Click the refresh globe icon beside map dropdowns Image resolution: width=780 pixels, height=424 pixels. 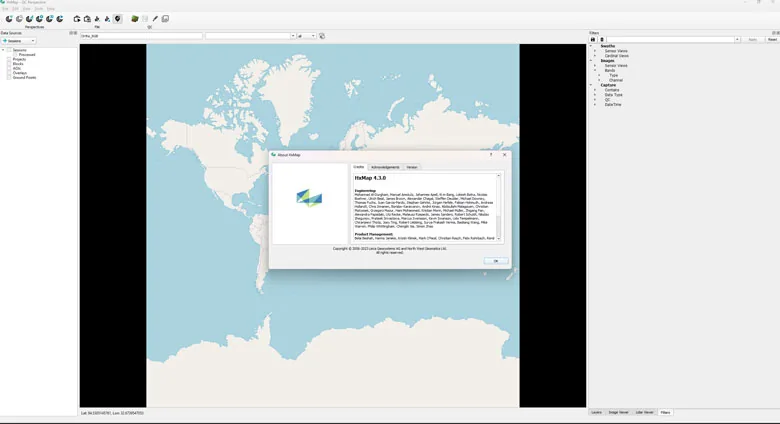(322, 36)
